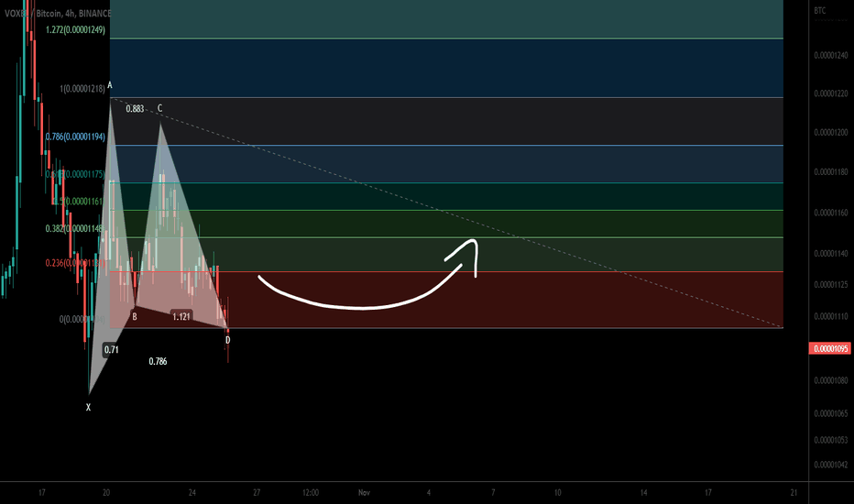The height and width of the screenshot is (504, 854).
Task: Select the red 0.236 Fibonacci level label
Action: [75, 263]
